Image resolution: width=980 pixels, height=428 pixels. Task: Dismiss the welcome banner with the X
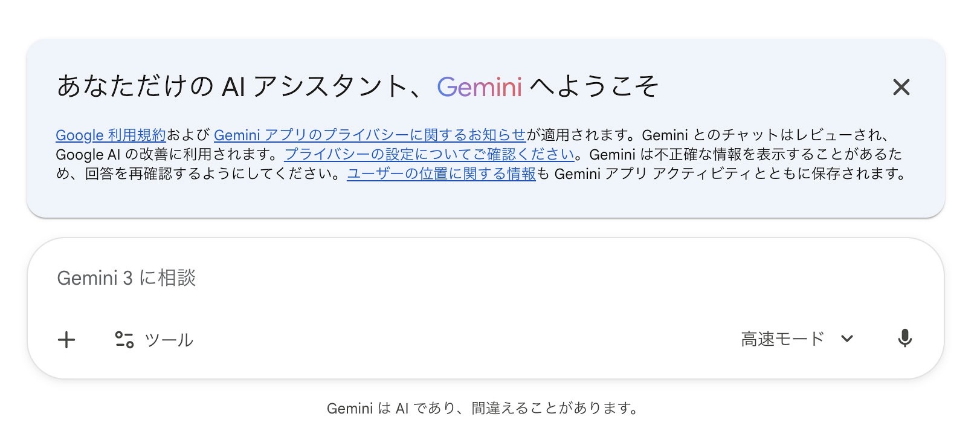pyautogui.click(x=901, y=87)
